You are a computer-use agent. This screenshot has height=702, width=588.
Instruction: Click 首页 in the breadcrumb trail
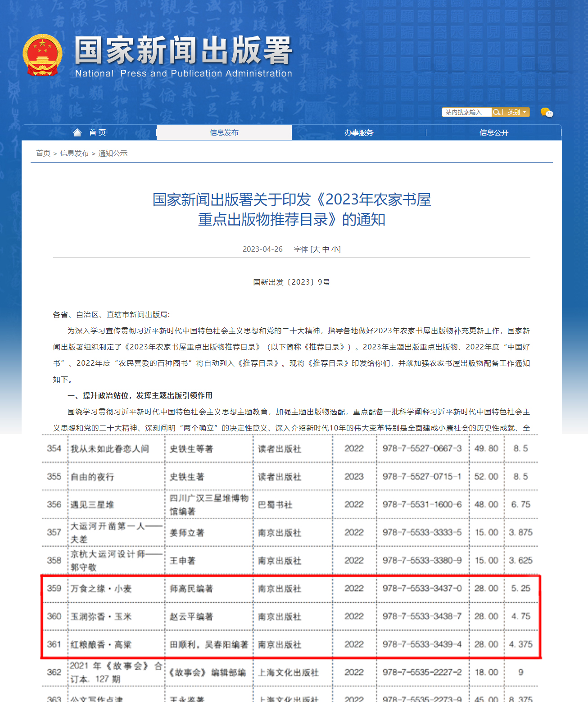pyautogui.click(x=43, y=154)
